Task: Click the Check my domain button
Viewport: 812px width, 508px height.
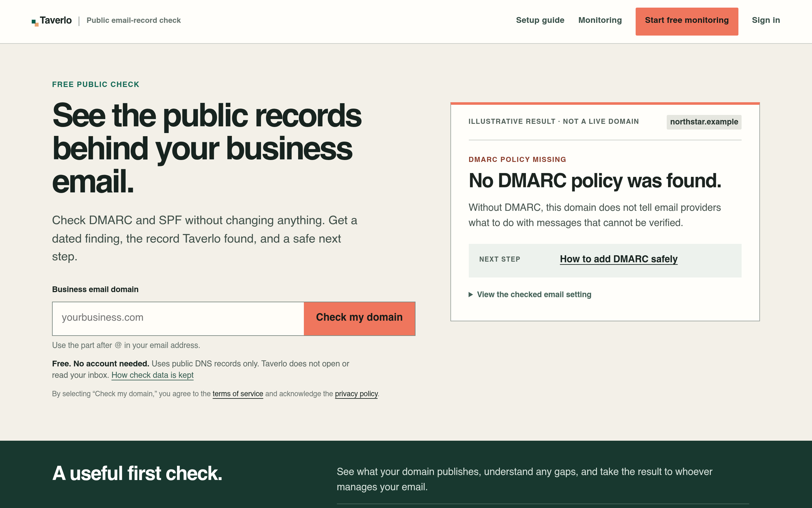Action: (359, 318)
